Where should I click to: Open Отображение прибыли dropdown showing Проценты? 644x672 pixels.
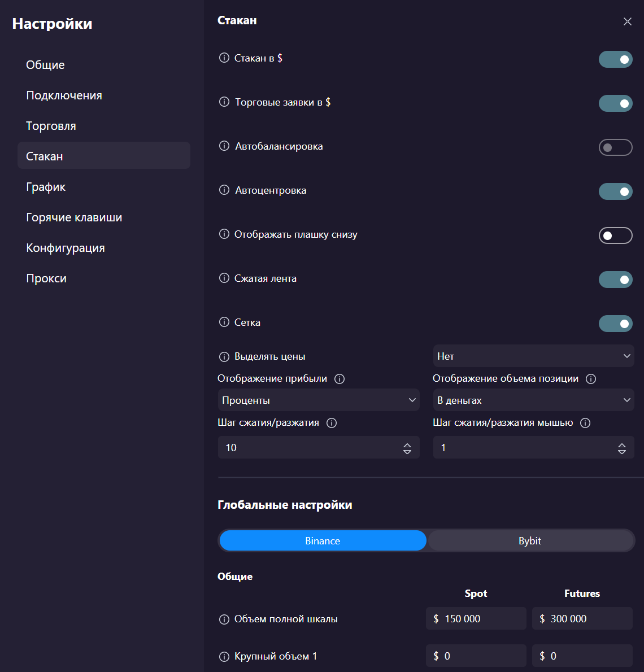(x=319, y=400)
